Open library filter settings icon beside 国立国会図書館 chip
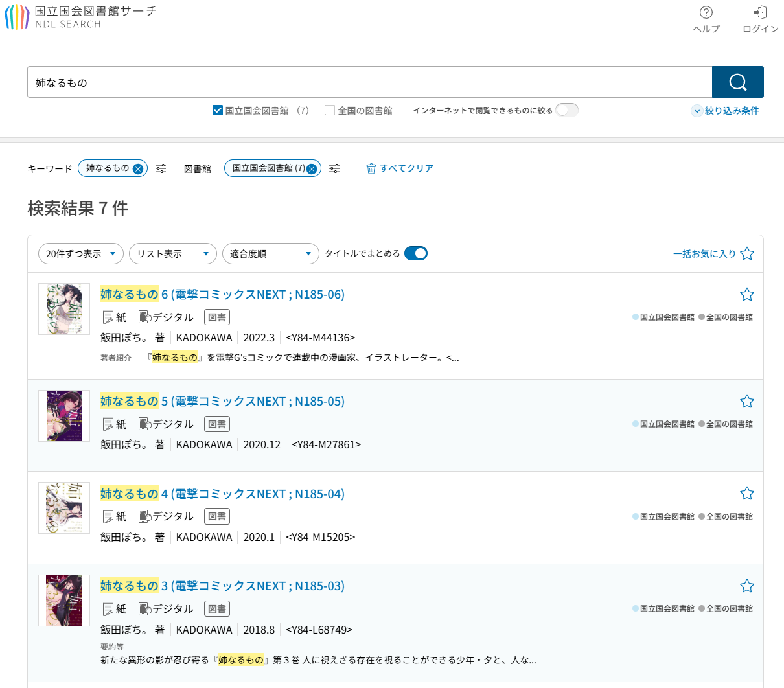This screenshot has width=784, height=688. click(334, 168)
